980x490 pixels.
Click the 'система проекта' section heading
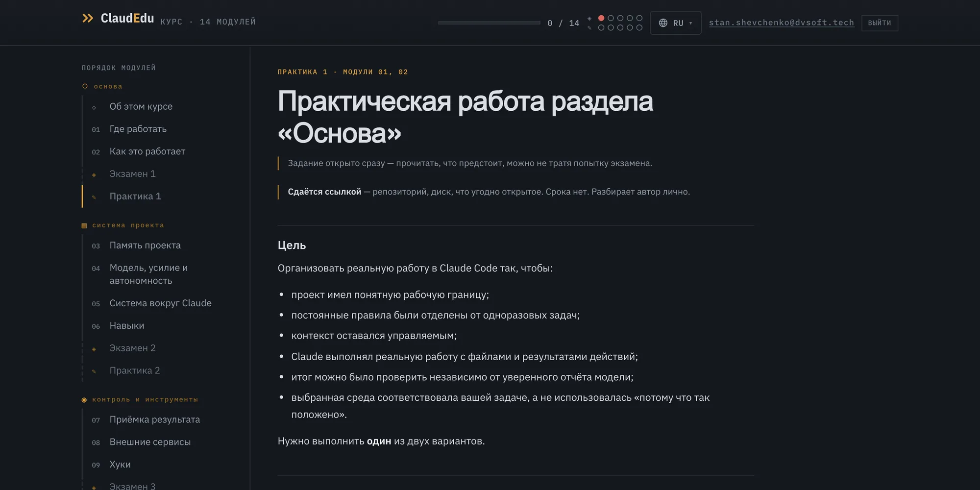click(x=128, y=225)
